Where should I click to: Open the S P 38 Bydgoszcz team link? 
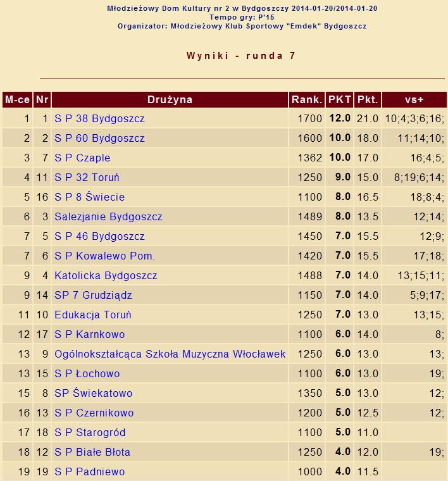pos(99,119)
